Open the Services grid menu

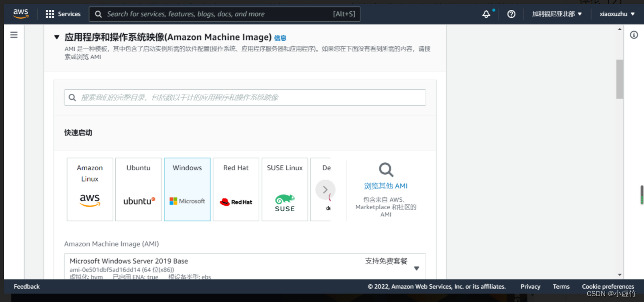[63, 14]
